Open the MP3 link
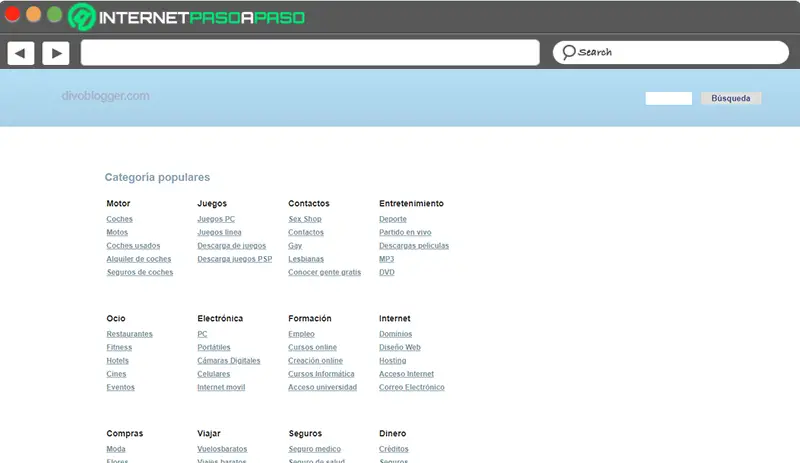 386,259
